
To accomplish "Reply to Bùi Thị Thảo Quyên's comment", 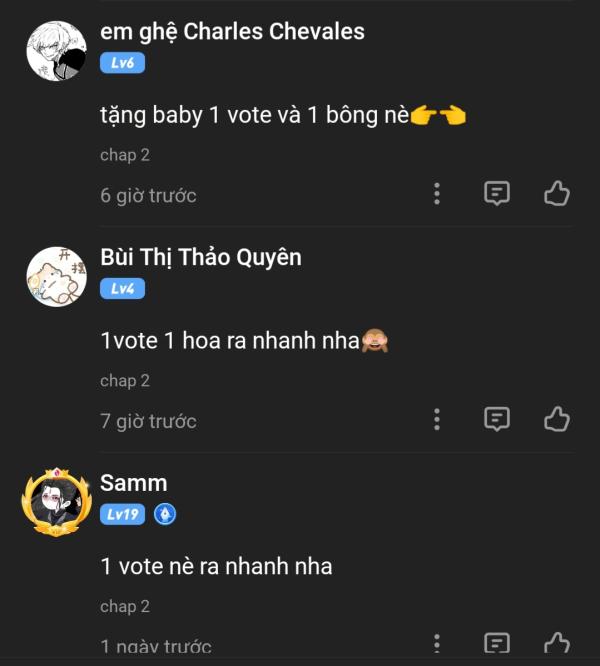I will (497, 419).
